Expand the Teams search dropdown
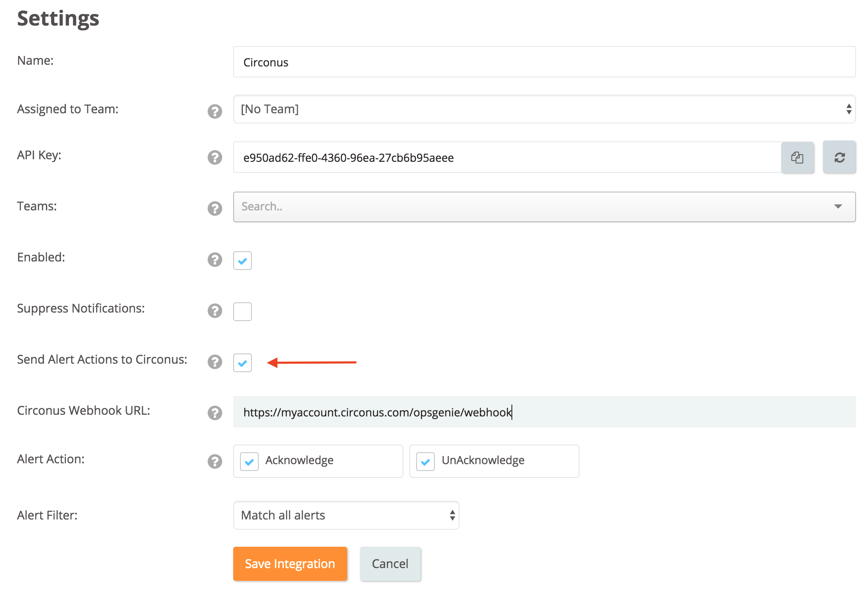This screenshot has height=597, width=868. coord(837,207)
